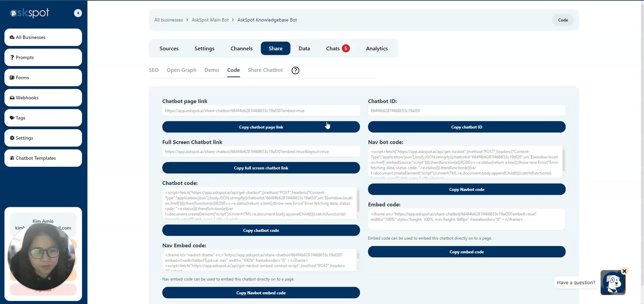Viewport: 644px width, 304px height.
Task: Open the chatbot dog avatar widget
Action: [613, 283]
